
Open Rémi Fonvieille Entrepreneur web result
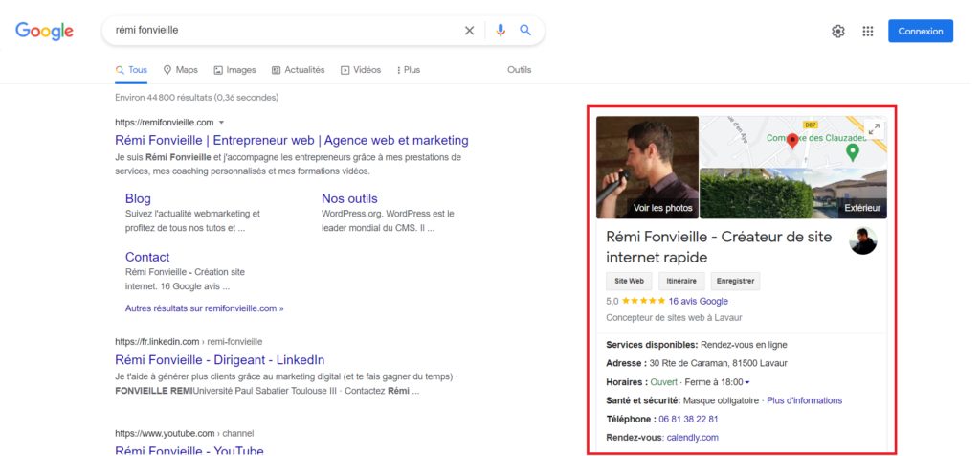point(292,140)
